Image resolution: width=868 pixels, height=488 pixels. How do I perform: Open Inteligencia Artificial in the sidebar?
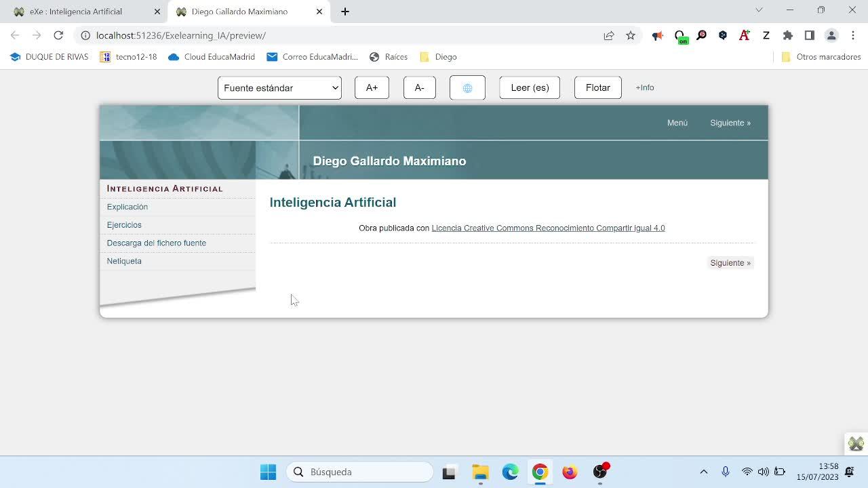(165, 188)
